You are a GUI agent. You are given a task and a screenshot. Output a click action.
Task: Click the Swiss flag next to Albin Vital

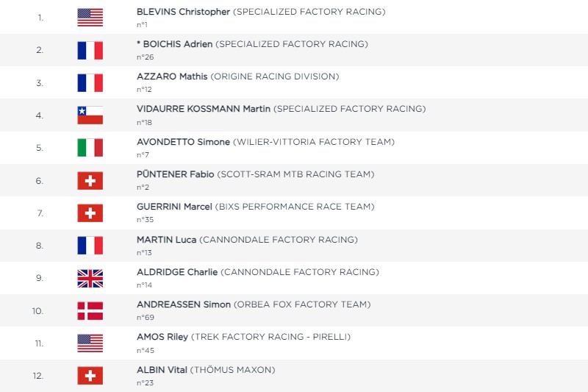(90, 376)
